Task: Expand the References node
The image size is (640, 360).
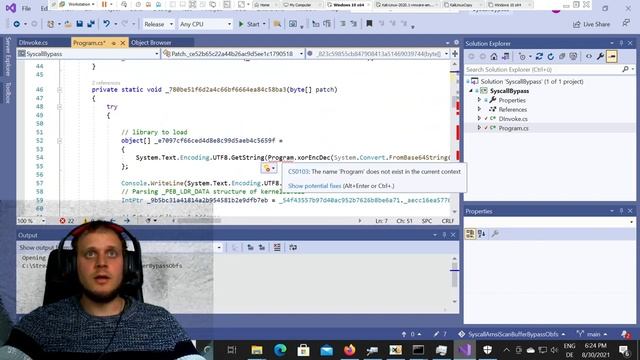Action: [479, 109]
